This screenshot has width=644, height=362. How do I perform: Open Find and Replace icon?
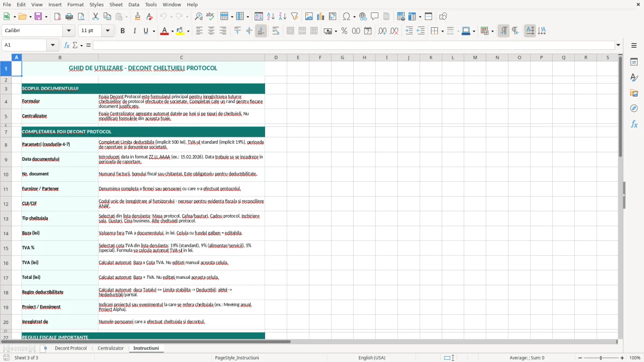coord(199,17)
